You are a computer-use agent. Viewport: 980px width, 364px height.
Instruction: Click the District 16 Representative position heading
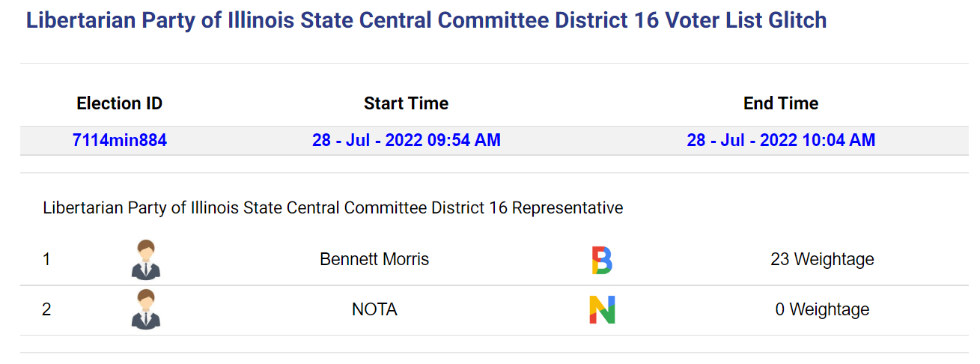[x=333, y=208]
